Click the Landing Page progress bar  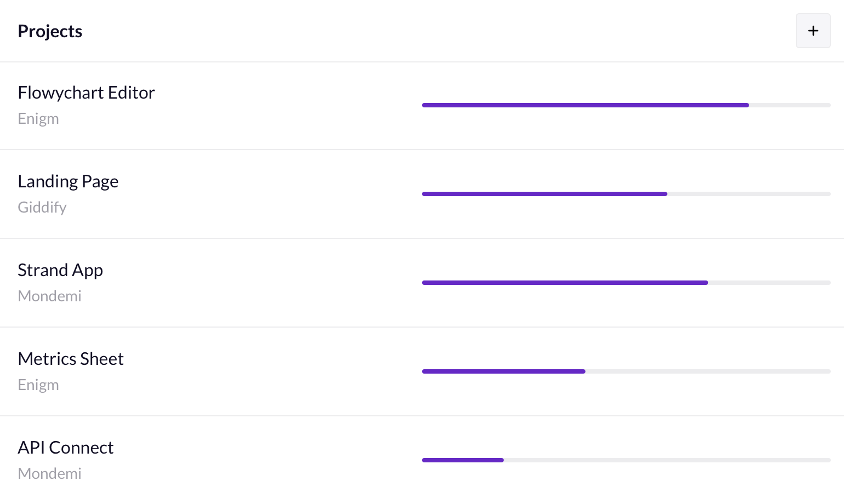(x=626, y=194)
